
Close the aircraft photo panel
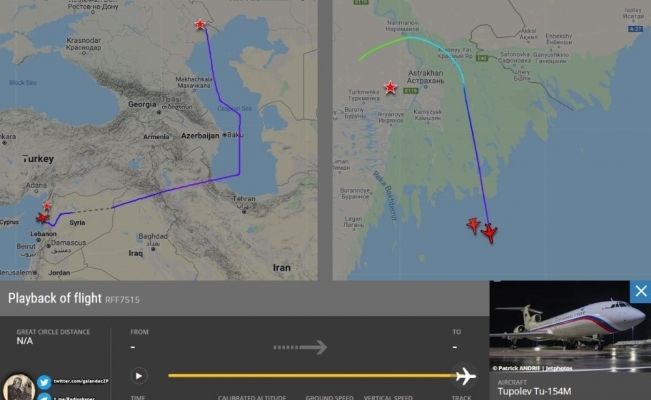tap(641, 291)
